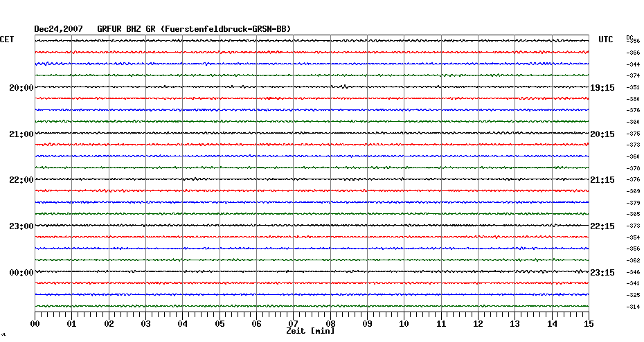Screen dimensions: 644x342
Task: Select the DC value -378
Action: [633, 168]
